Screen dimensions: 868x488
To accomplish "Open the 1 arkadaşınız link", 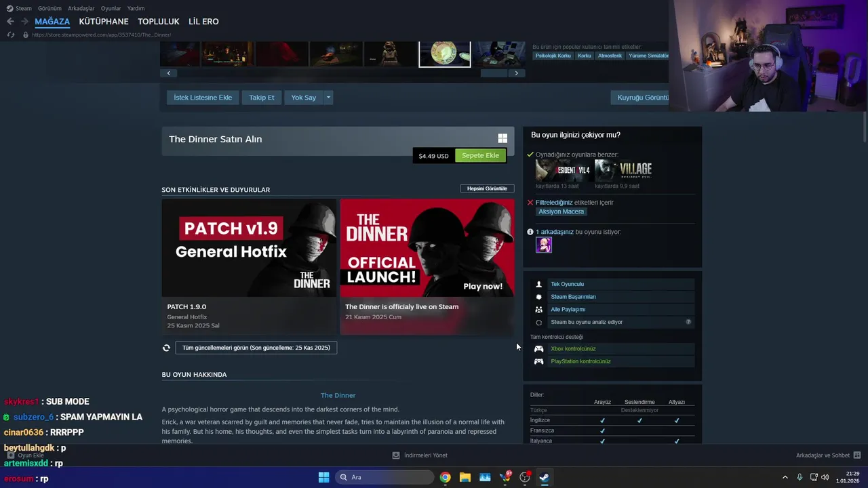I will 555,232.
